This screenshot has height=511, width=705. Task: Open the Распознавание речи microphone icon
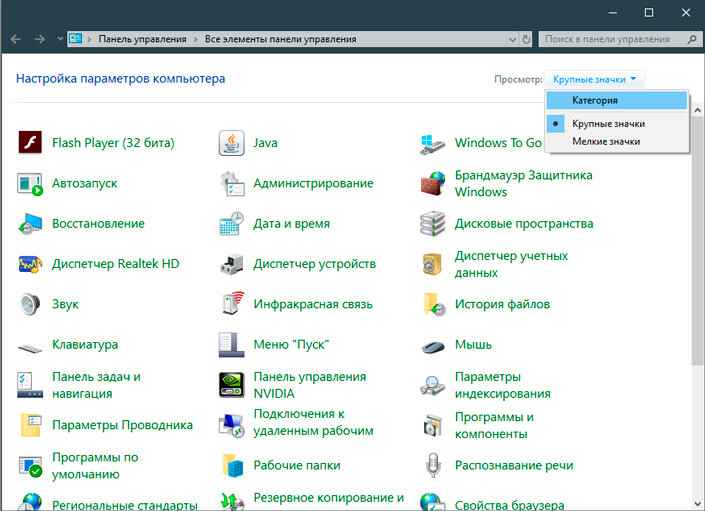coord(433,465)
